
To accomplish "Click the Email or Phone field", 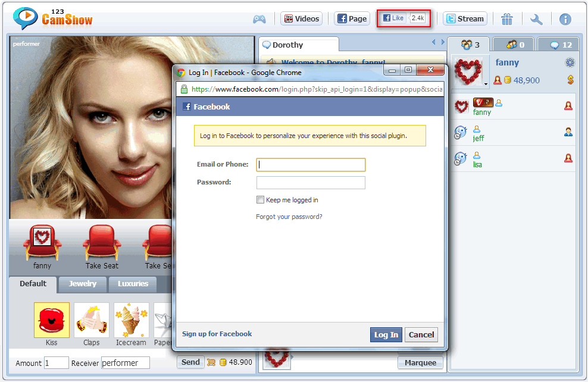I will tap(311, 165).
